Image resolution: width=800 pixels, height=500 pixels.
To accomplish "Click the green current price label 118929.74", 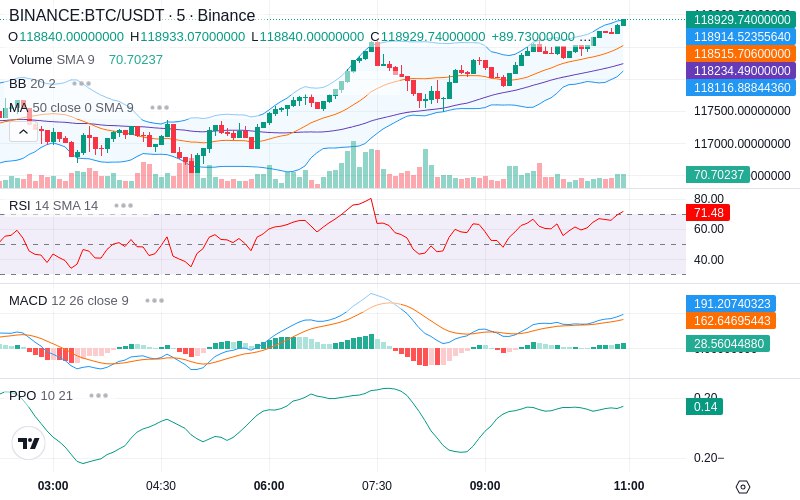I will pos(741,19).
